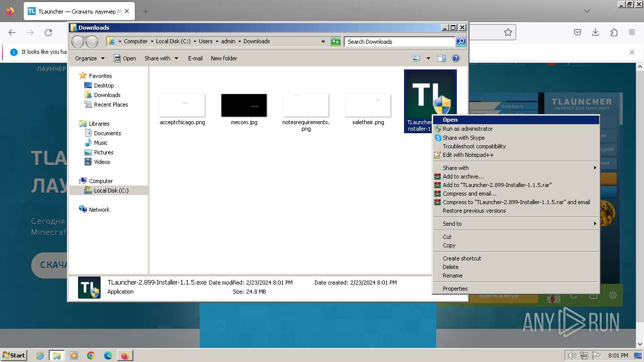Image resolution: width=644 pixels, height=362 pixels.
Task: Select Add to archive... entry
Action: coord(516,176)
